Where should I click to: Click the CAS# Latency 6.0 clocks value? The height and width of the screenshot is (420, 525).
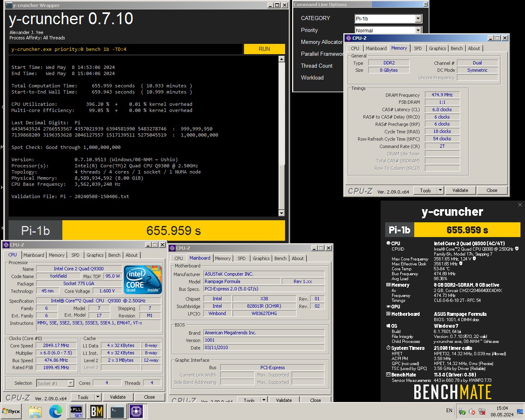[x=442, y=110]
